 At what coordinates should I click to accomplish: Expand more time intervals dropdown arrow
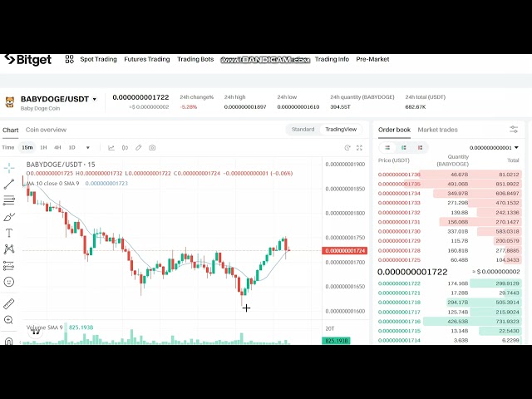[88, 148]
